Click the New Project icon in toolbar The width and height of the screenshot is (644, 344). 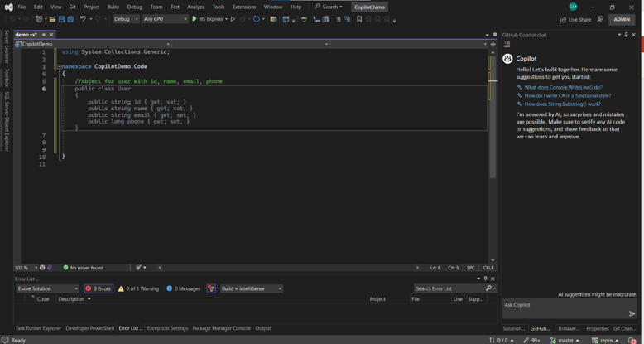coord(39,19)
